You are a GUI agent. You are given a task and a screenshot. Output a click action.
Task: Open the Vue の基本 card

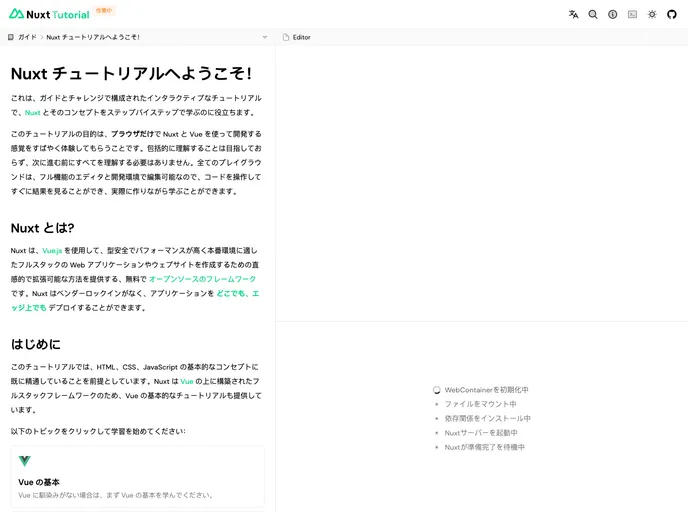click(x=138, y=477)
